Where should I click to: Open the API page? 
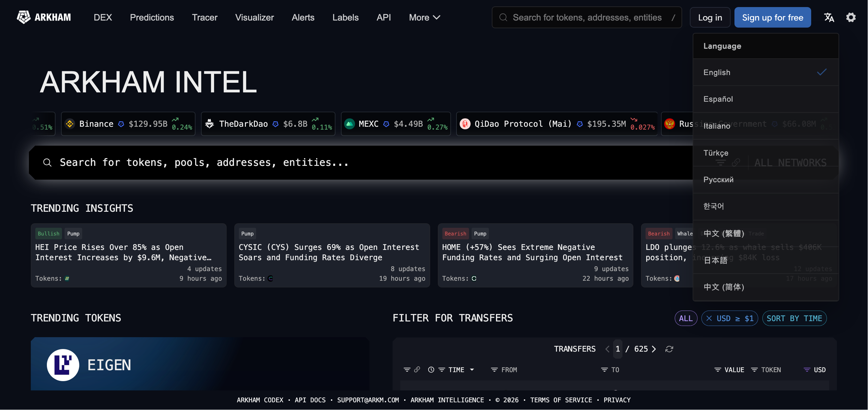click(384, 17)
